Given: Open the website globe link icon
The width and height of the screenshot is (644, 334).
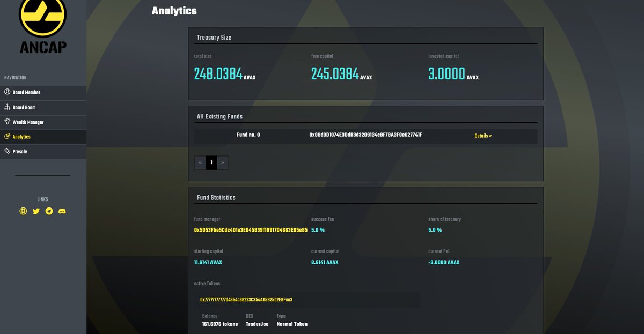Looking at the screenshot, I should pyautogui.click(x=23, y=211).
